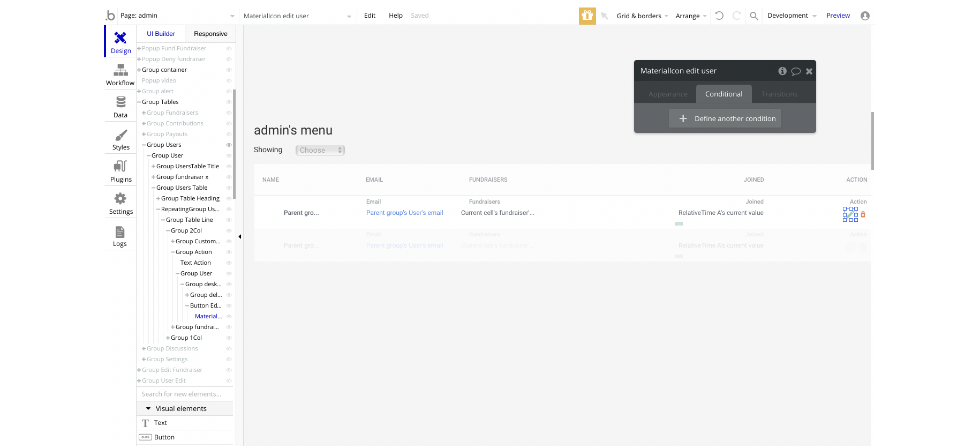Open the Logs section
This screenshot has height=448, width=980.
(x=120, y=236)
